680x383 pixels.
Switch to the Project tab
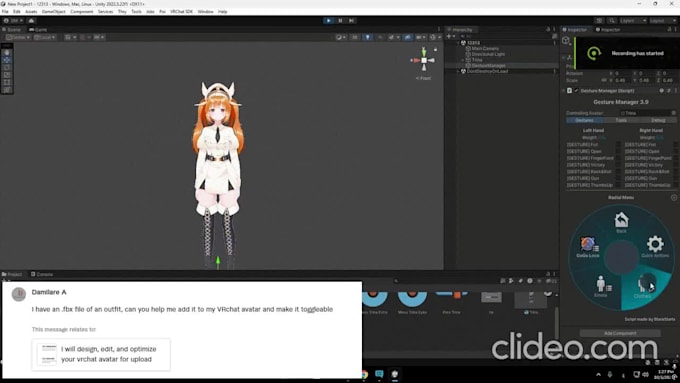click(12, 274)
